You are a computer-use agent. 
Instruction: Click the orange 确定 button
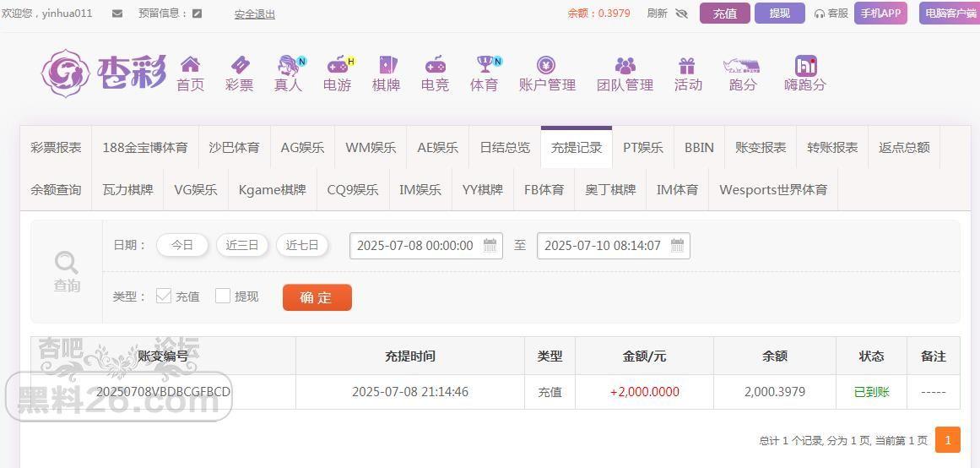pos(317,297)
